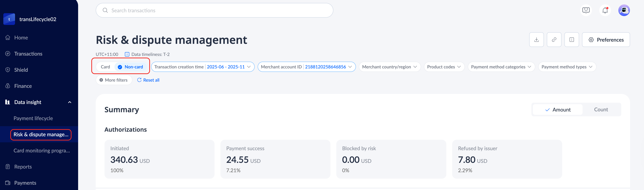Open the info panel icon button
644x190 pixels.
(x=572, y=40)
